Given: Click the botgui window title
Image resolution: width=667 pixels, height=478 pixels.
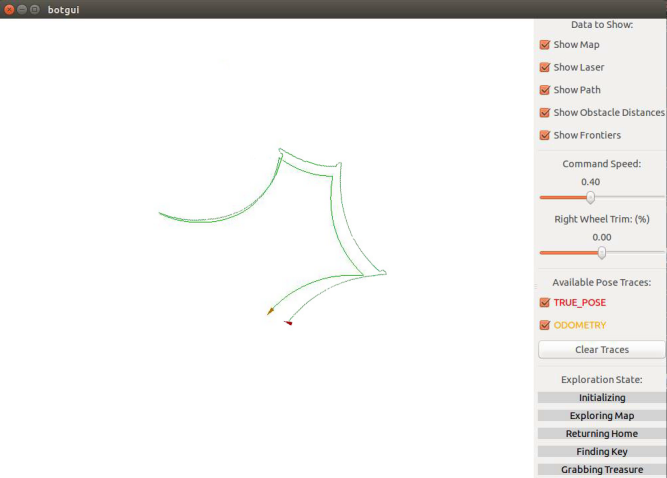Looking at the screenshot, I should click(63, 10).
